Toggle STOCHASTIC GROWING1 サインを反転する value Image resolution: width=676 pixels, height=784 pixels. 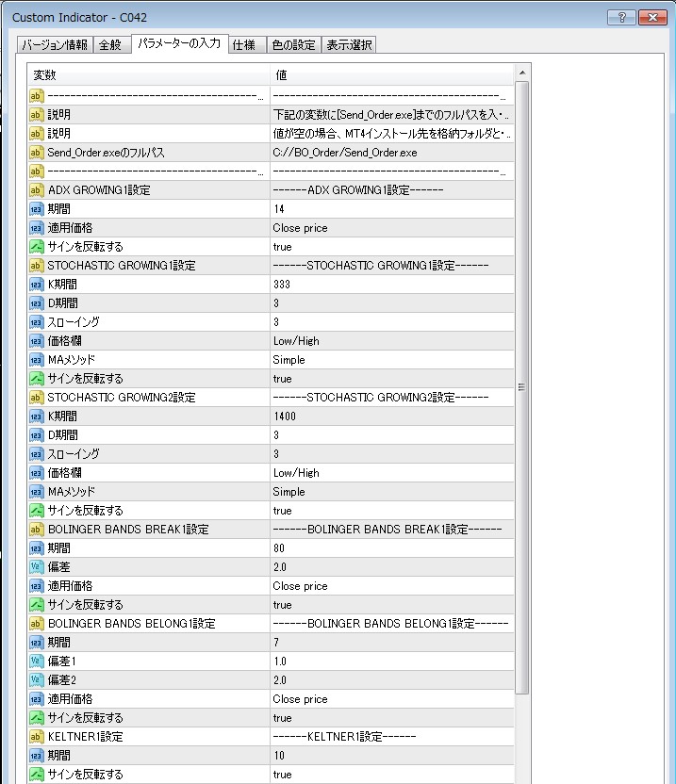coord(392,379)
